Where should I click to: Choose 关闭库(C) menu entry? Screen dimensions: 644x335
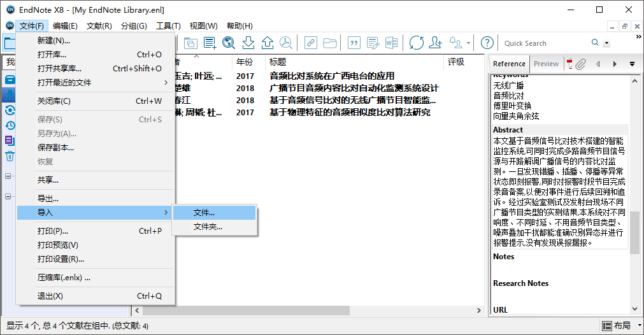(96, 101)
